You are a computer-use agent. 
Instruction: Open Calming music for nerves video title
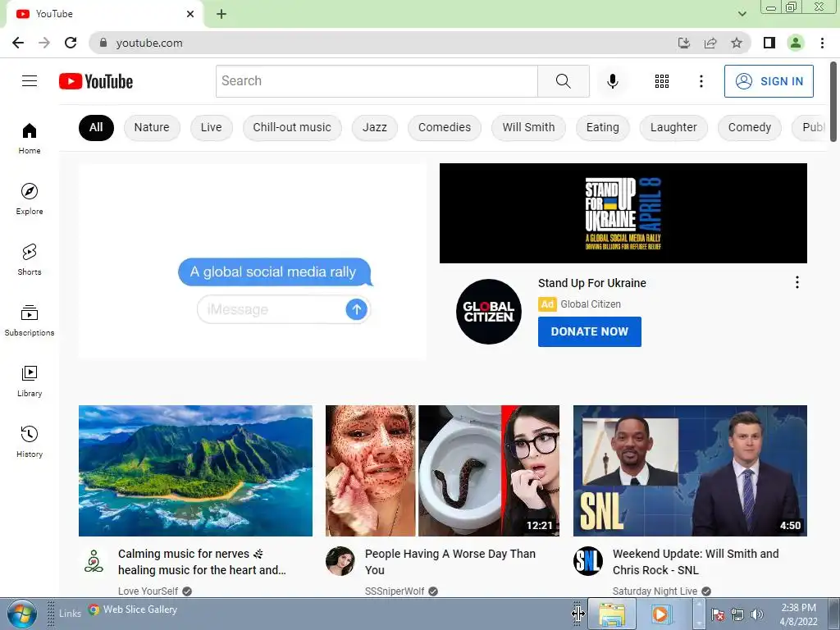202,562
